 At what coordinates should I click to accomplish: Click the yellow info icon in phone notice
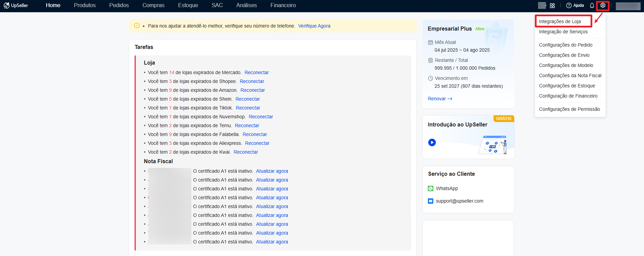click(x=137, y=25)
